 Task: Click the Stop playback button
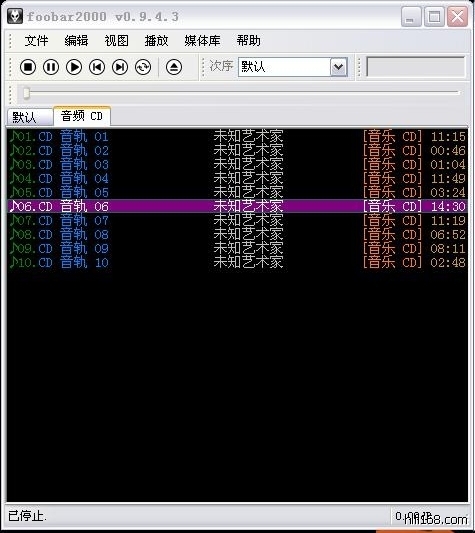(28, 67)
